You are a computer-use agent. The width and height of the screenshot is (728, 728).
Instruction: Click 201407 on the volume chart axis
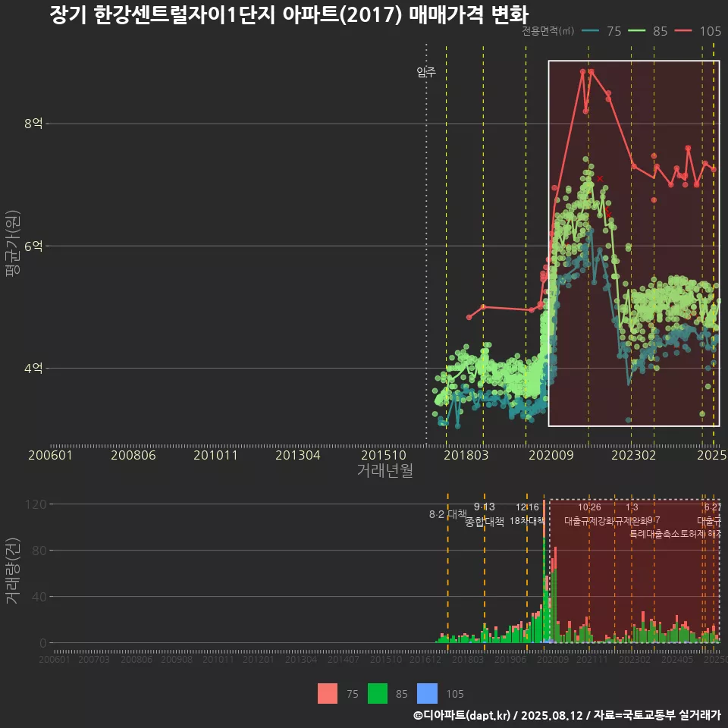[343, 659]
